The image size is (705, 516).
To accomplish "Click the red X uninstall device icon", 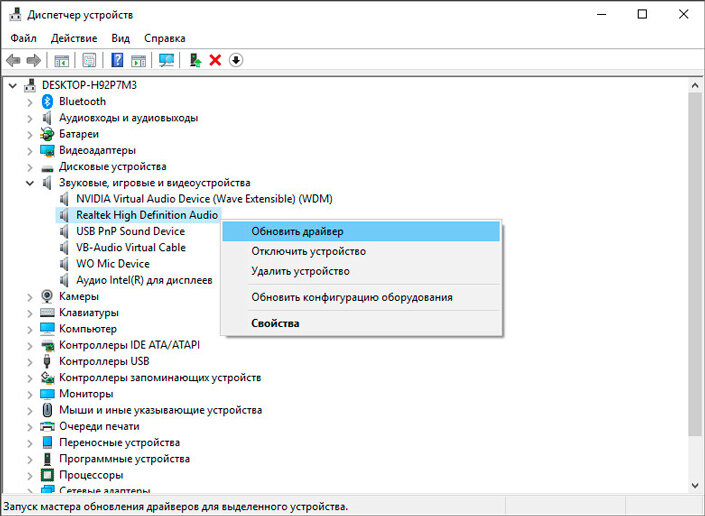I will coord(215,60).
